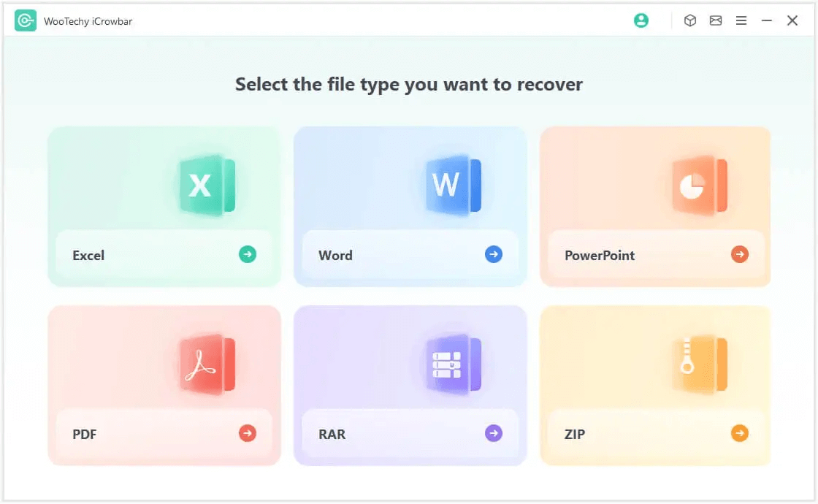Click the WooTechy iCrowbar logo
Screen dimensions: 818x504
[x=26, y=21]
